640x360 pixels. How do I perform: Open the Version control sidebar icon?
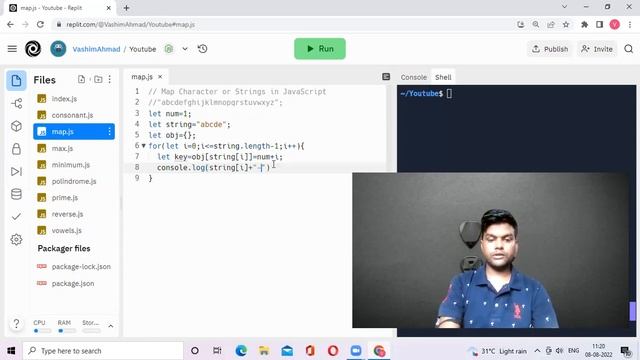point(16,103)
